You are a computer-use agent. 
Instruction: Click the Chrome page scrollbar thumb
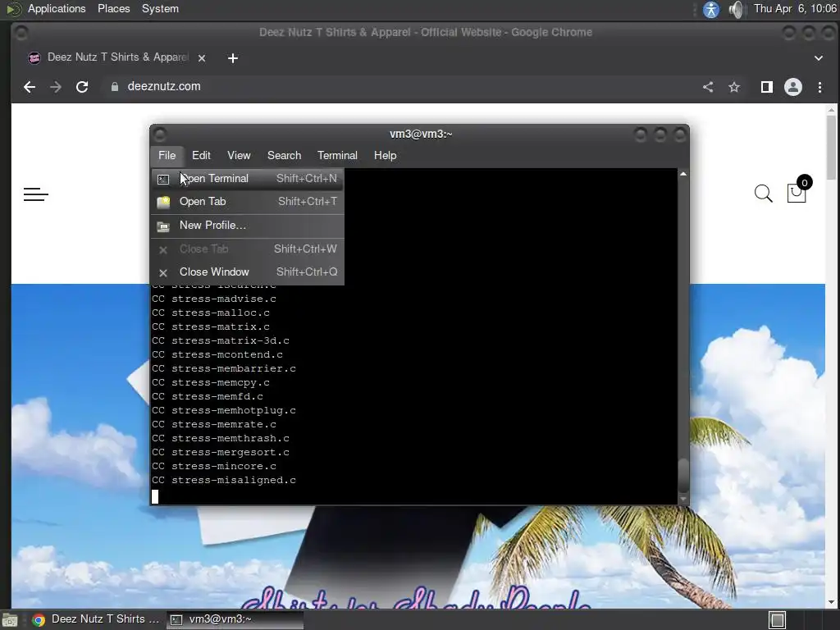pyautogui.click(x=831, y=148)
